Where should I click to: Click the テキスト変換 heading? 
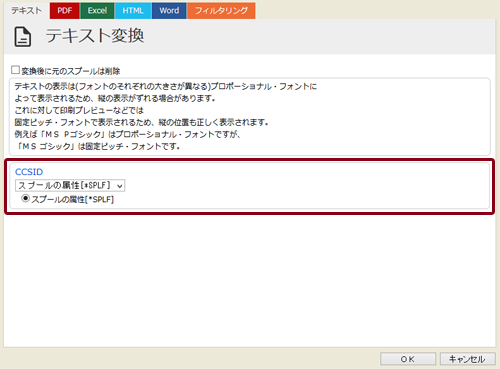coord(95,36)
